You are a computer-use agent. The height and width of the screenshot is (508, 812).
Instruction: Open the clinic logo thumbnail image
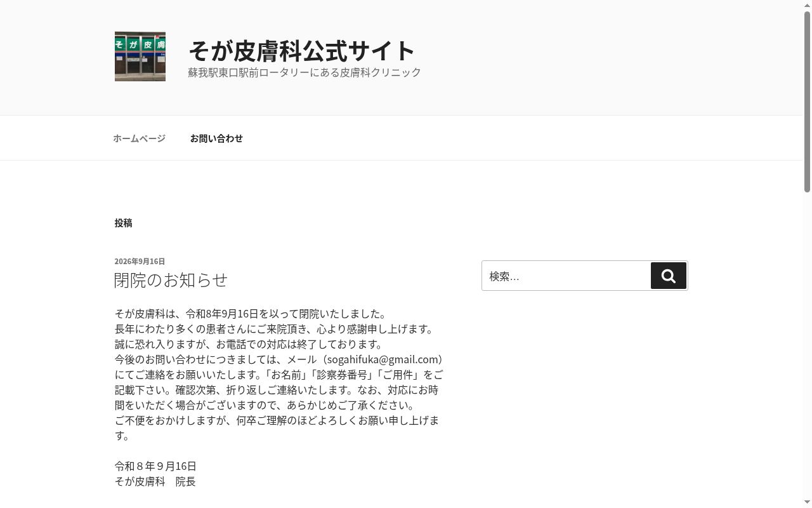(x=140, y=57)
